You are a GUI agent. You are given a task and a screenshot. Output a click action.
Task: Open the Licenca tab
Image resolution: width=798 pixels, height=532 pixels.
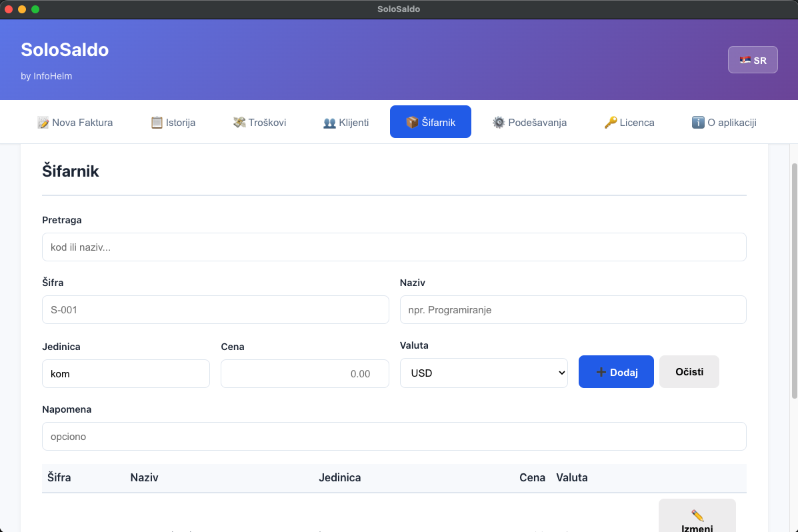629,122
